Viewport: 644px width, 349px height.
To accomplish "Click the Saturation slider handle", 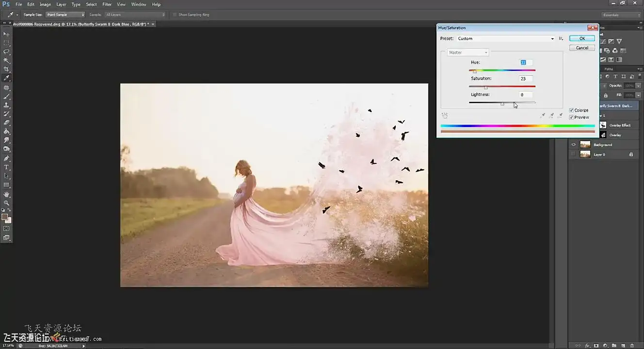I will [x=485, y=87].
